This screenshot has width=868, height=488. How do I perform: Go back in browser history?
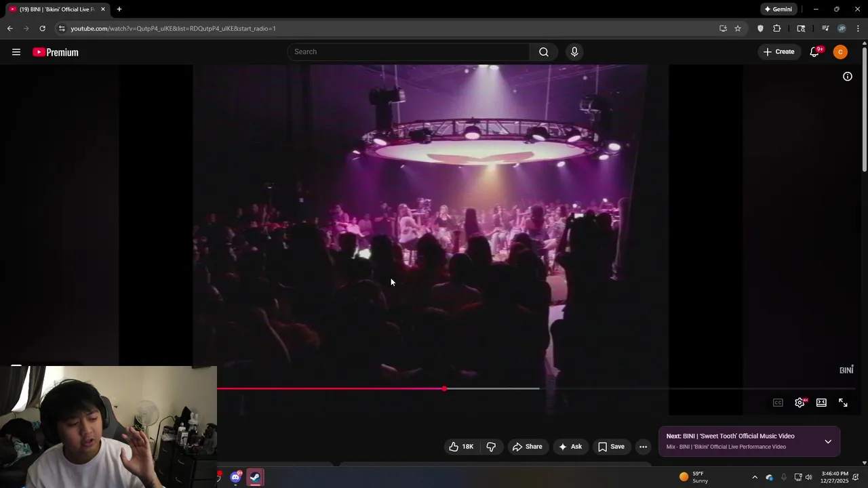coord(10,28)
